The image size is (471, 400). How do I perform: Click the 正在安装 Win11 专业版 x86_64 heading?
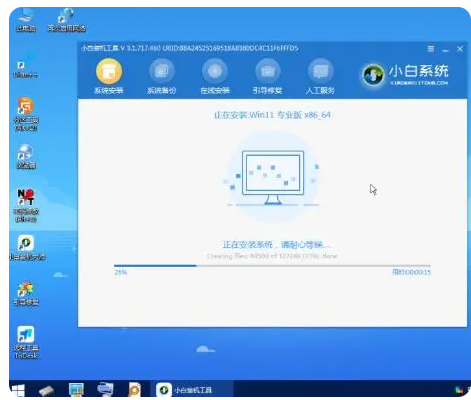(x=272, y=115)
